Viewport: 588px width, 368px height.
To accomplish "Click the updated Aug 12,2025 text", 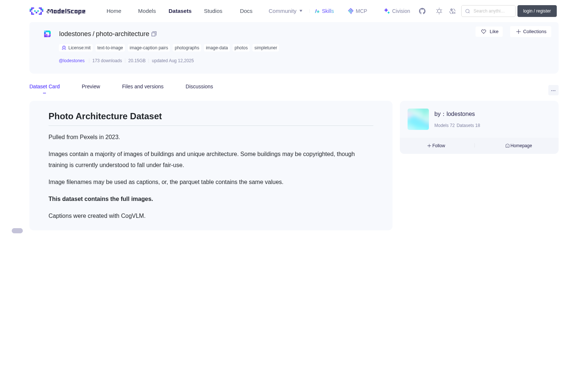I will tap(173, 61).
